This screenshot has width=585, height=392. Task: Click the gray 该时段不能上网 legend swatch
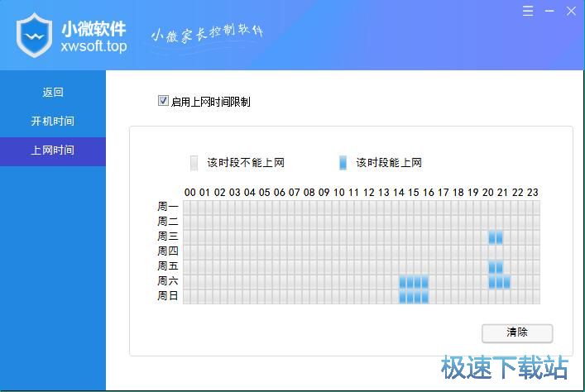(x=194, y=163)
